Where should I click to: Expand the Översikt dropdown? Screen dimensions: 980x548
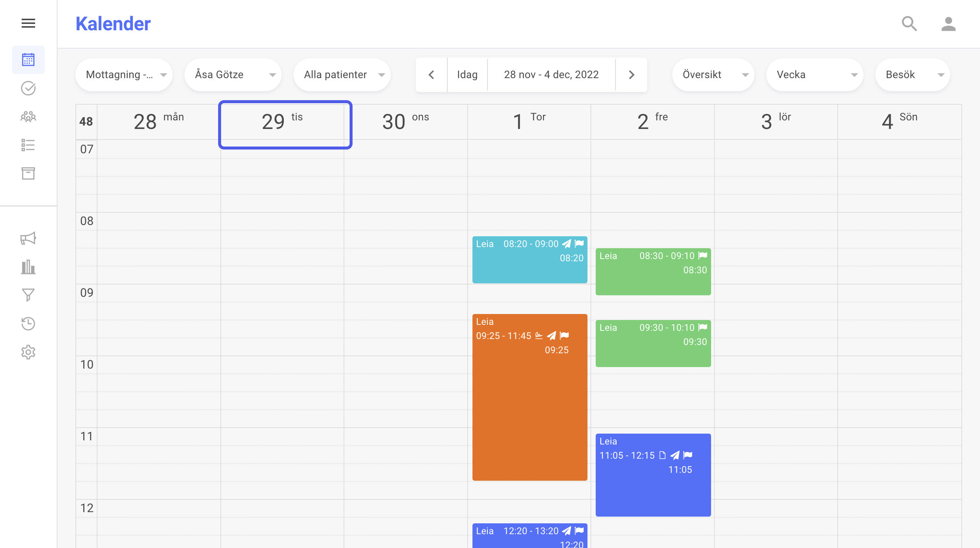tap(713, 75)
